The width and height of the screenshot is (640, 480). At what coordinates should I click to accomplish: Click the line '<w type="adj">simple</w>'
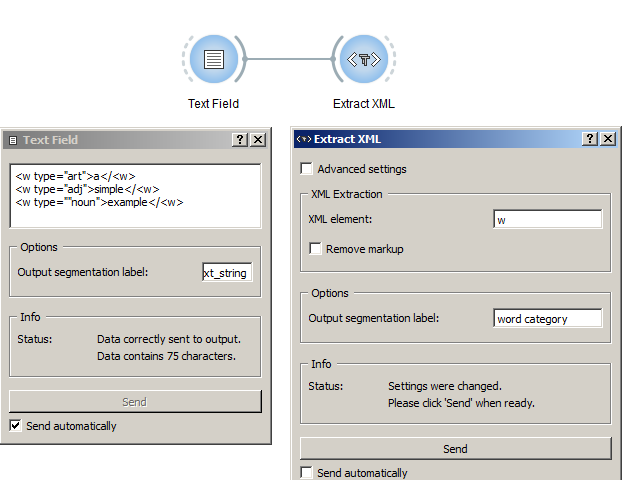point(87,189)
